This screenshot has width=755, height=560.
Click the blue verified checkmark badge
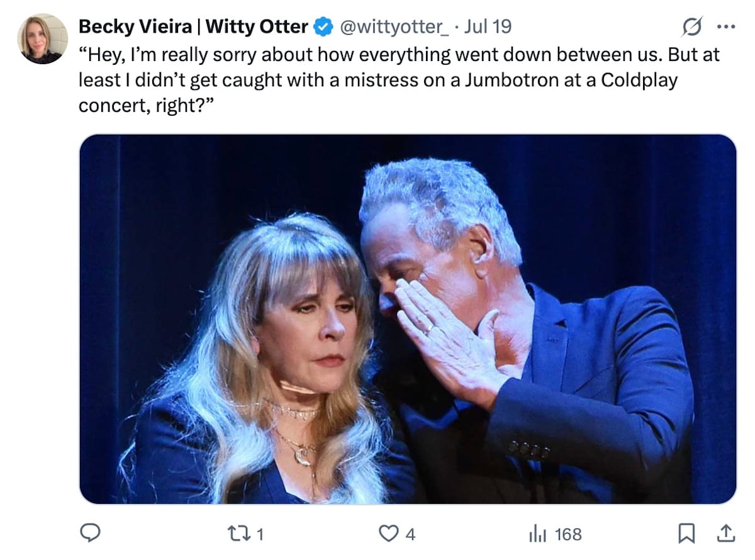pos(323,27)
